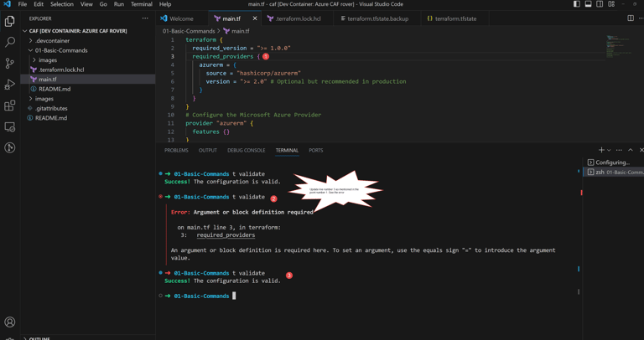The width and height of the screenshot is (644, 340).
Task: Open terminal panel views and more actions
Action: click(619, 150)
